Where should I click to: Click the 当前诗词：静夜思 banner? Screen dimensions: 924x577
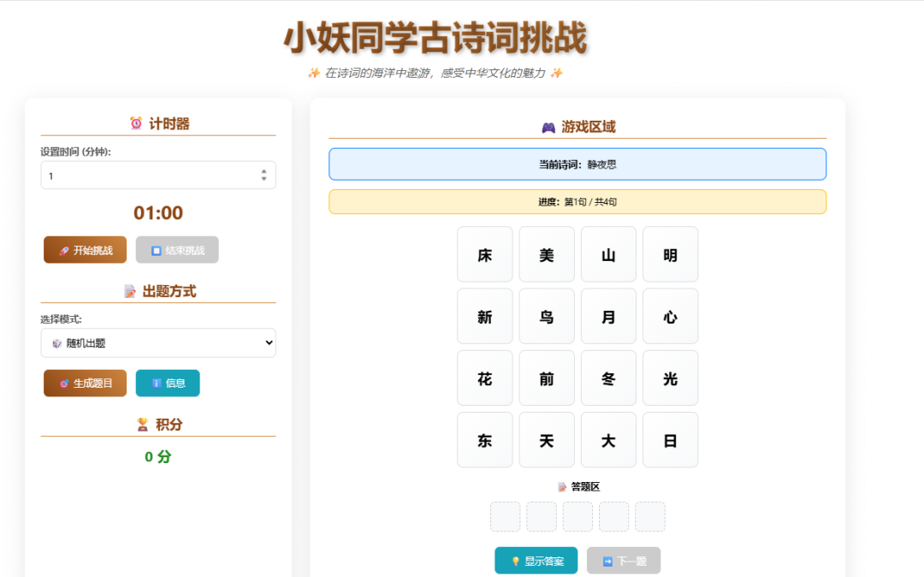(x=577, y=164)
